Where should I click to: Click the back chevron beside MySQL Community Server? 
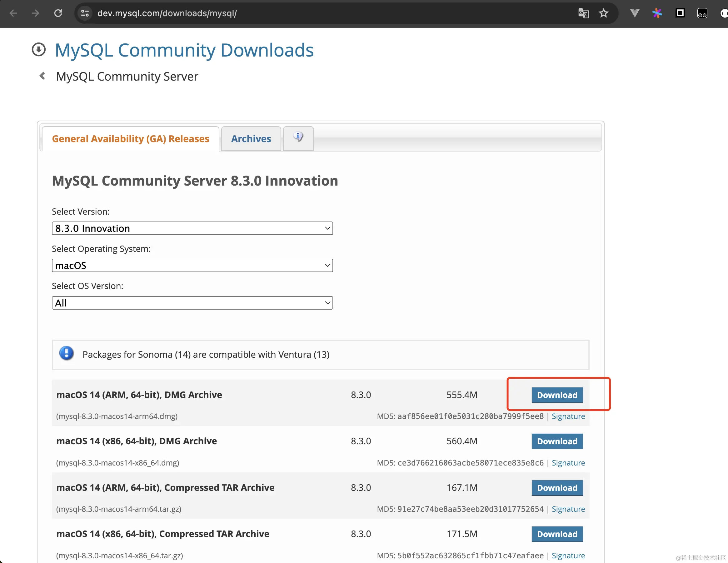click(42, 76)
